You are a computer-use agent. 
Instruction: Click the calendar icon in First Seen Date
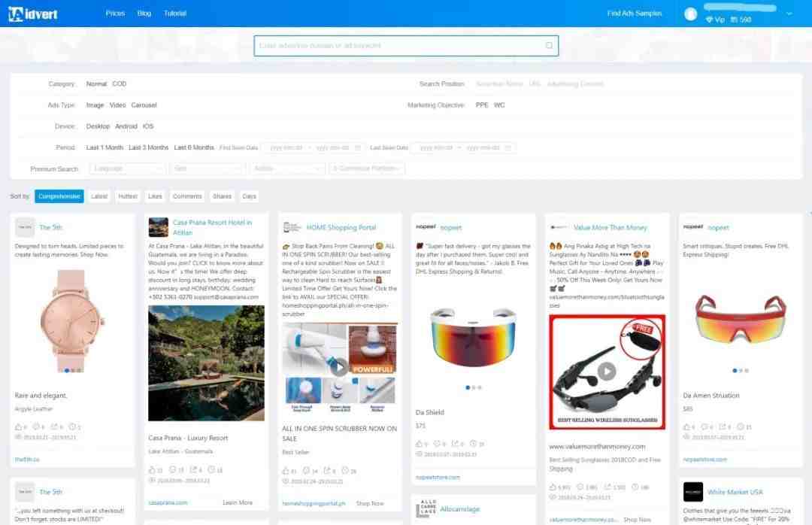click(x=357, y=147)
